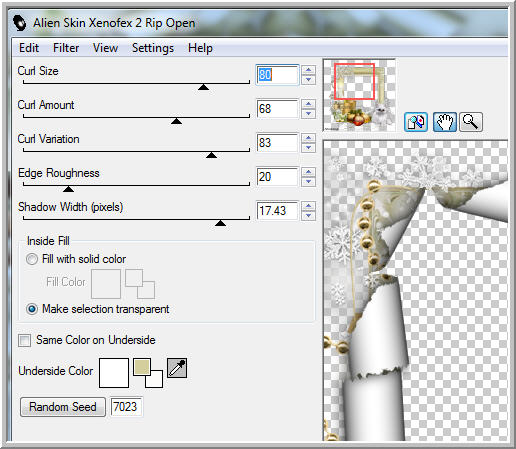Open the Filter menu
Screen dimensions: 516x449
pyautogui.click(x=66, y=48)
